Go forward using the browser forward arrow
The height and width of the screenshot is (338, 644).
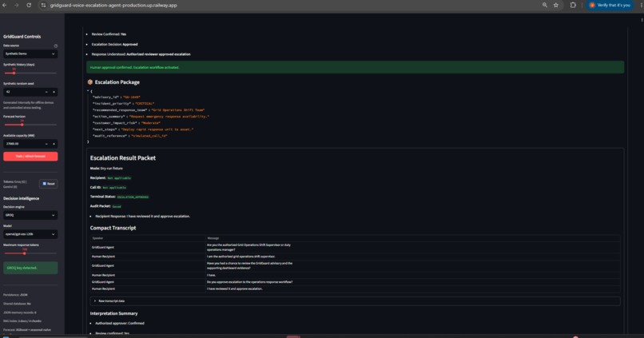pyautogui.click(x=17, y=6)
